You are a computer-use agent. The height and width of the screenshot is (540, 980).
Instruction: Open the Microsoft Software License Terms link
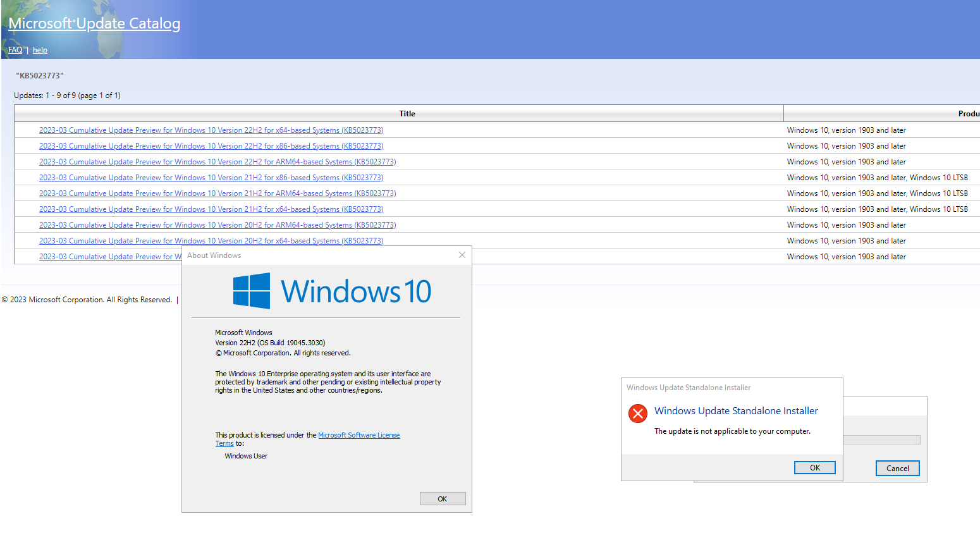point(358,434)
